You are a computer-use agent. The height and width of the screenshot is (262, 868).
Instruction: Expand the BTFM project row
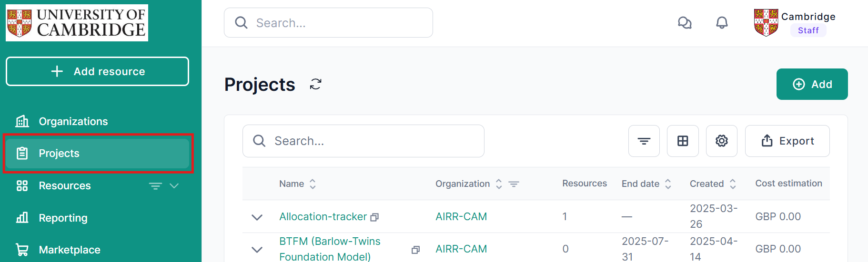[x=257, y=250]
